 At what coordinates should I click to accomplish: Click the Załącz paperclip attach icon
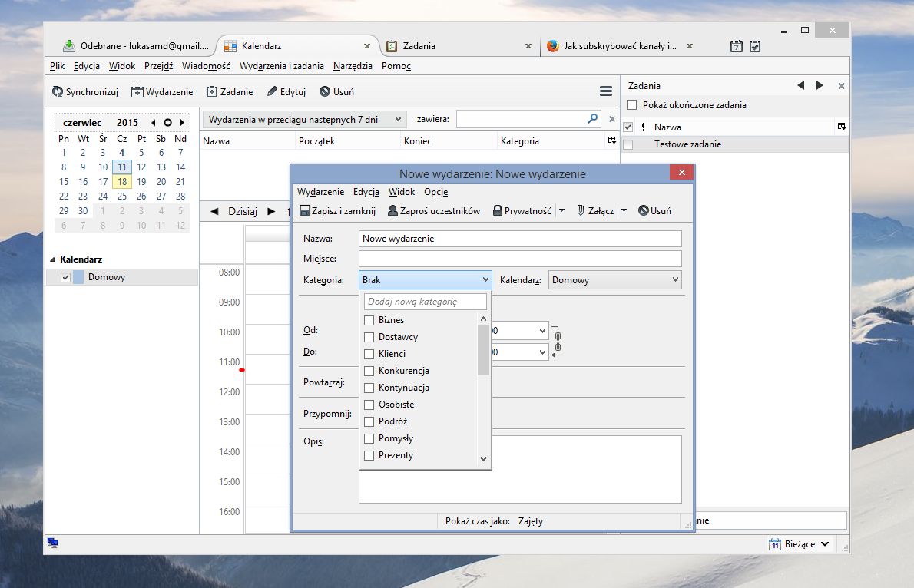[581, 210]
